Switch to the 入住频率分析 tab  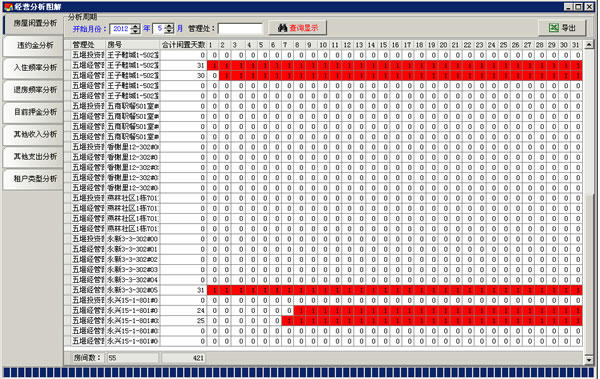click(x=33, y=68)
